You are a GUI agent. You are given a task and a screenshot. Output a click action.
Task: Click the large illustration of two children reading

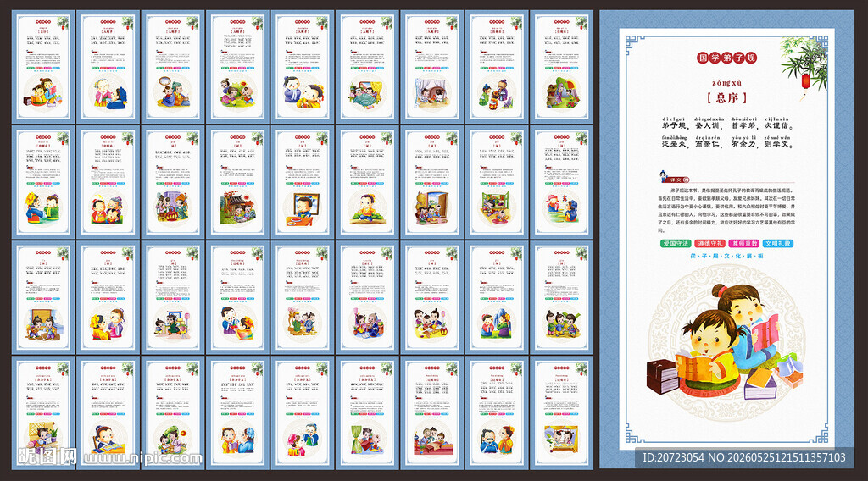point(726,343)
